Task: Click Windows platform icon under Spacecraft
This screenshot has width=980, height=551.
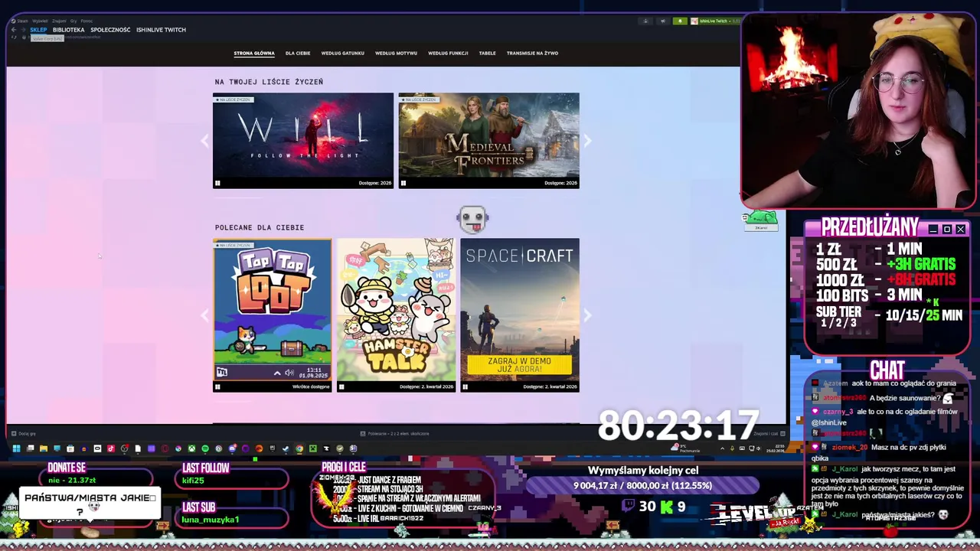Action: tap(465, 386)
